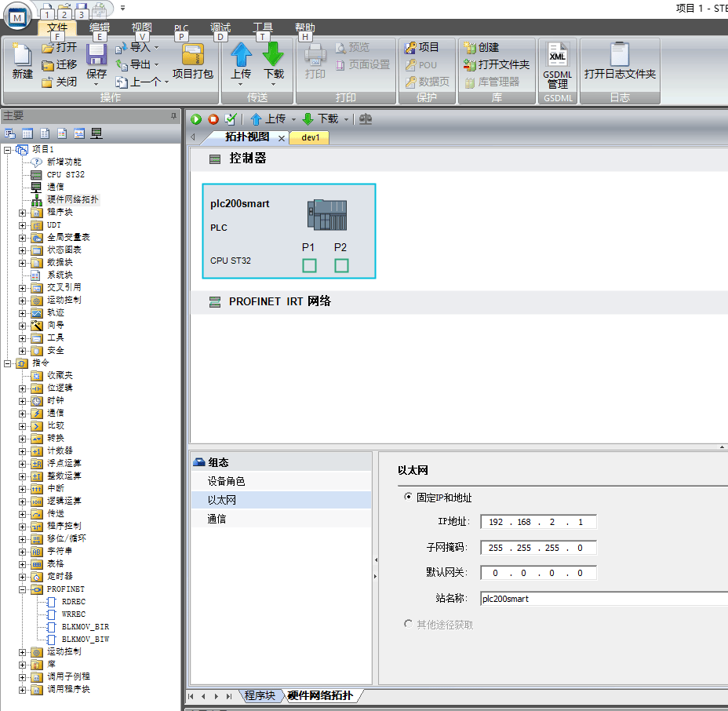Click the green Download arrow in ribbon

point(273,54)
